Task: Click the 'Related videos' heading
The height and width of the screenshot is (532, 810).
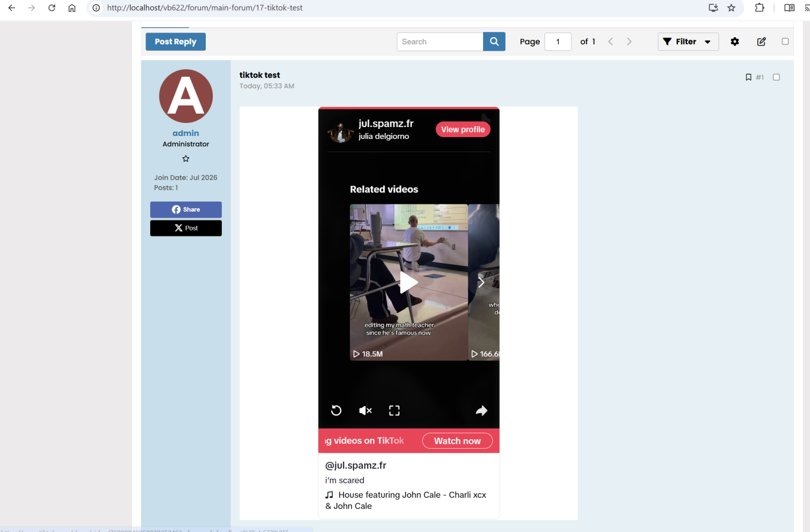Action: click(384, 189)
